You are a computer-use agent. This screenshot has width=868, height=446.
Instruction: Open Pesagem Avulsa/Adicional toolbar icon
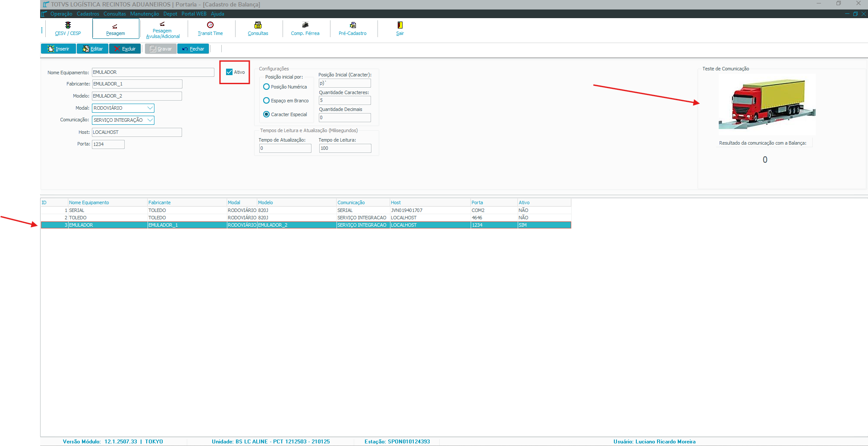click(x=162, y=24)
